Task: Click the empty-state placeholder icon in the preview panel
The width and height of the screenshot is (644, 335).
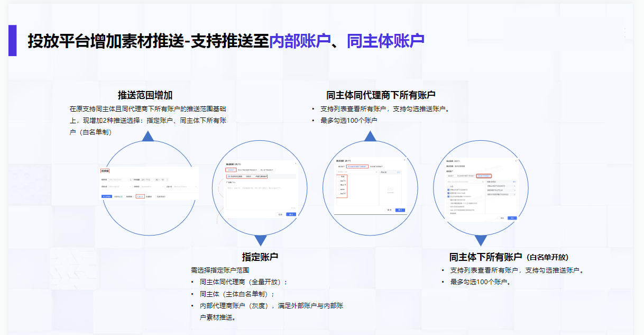Action: [391, 188]
